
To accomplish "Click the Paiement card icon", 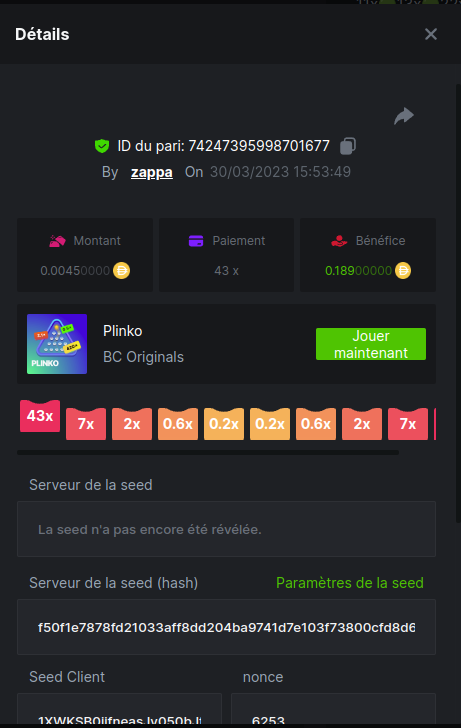I will [x=196, y=241].
